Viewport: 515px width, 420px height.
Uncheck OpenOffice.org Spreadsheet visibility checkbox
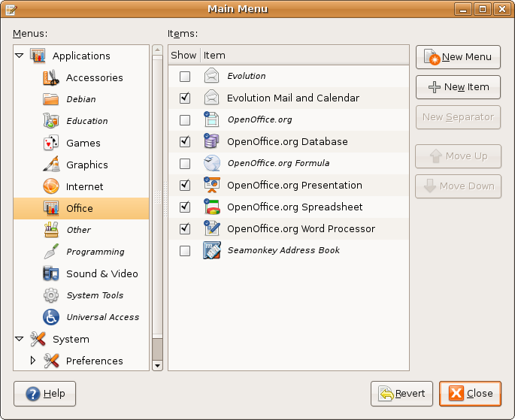pyautogui.click(x=185, y=207)
